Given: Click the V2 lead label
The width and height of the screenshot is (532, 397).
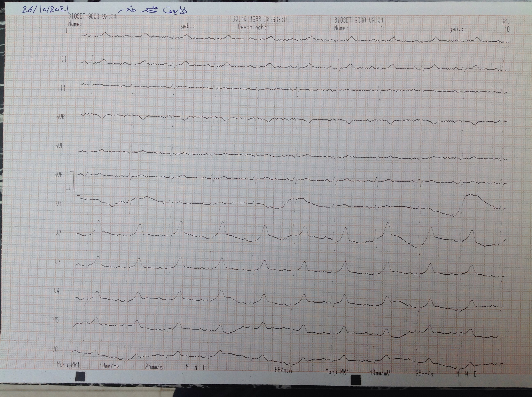Looking at the screenshot, I should point(58,233).
